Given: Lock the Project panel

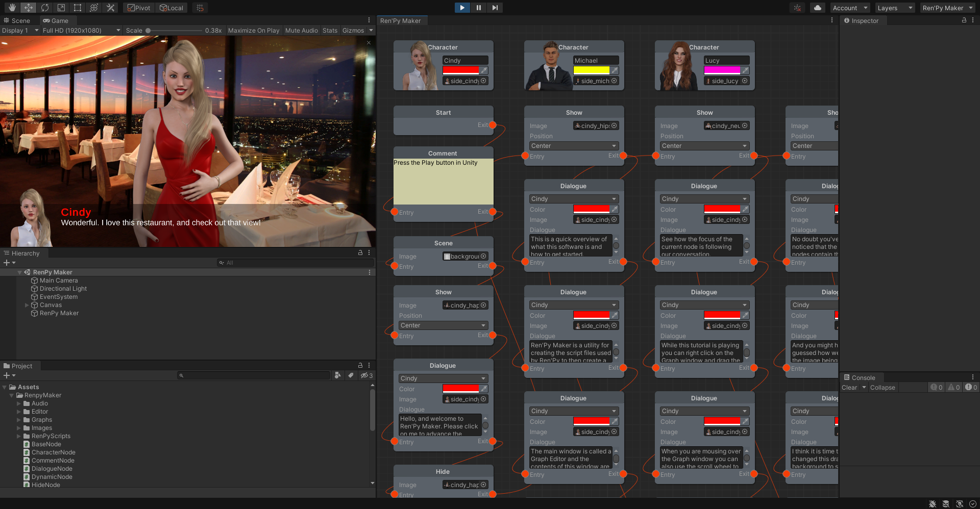Looking at the screenshot, I should pos(360,365).
